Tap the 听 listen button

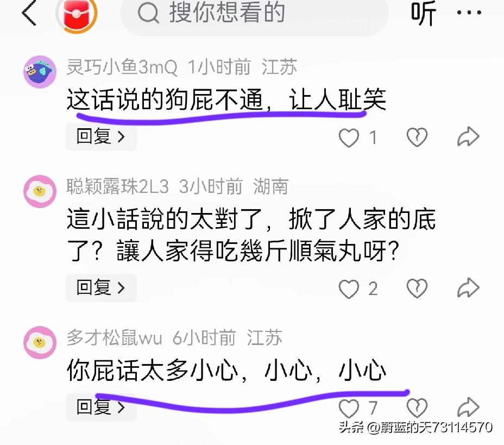tap(423, 13)
